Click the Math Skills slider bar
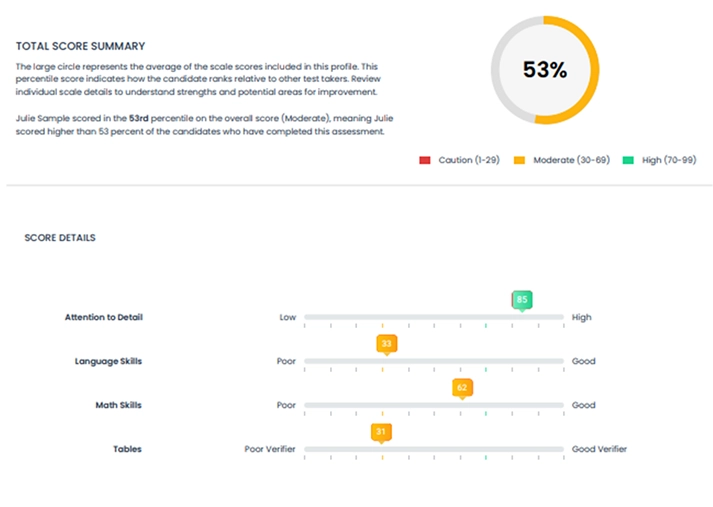713x507 pixels. point(433,405)
